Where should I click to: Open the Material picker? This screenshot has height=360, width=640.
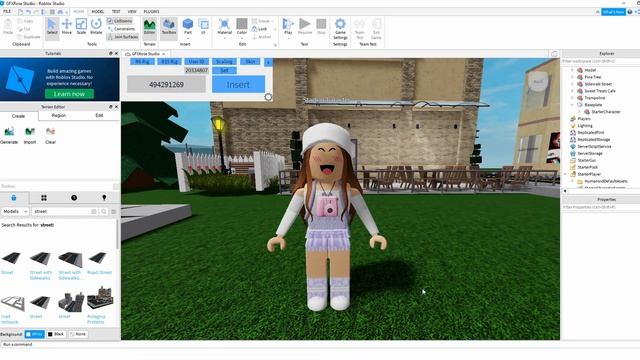tap(224, 27)
